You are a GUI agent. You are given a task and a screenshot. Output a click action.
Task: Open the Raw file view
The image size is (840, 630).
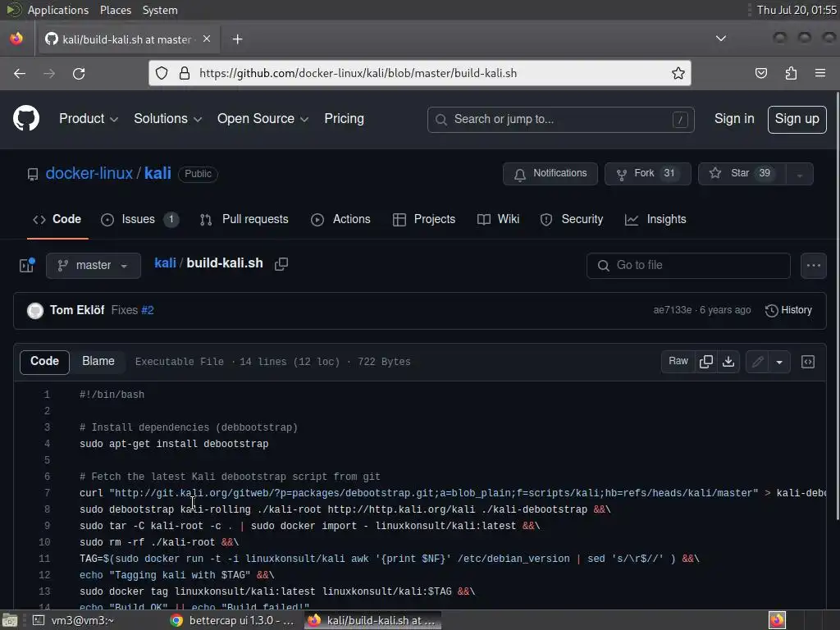pyautogui.click(x=678, y=362)
